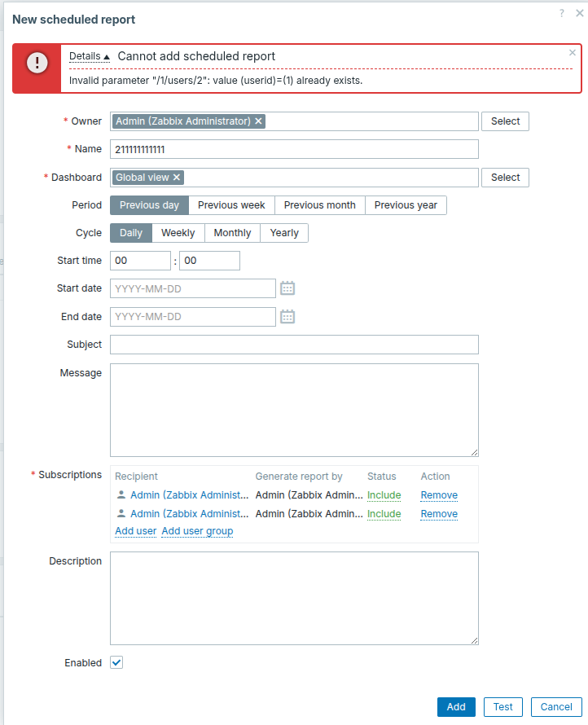This screenshot has width=588, height=725.
Task: Dismiss the error message banner
Action: coord(572,53)
